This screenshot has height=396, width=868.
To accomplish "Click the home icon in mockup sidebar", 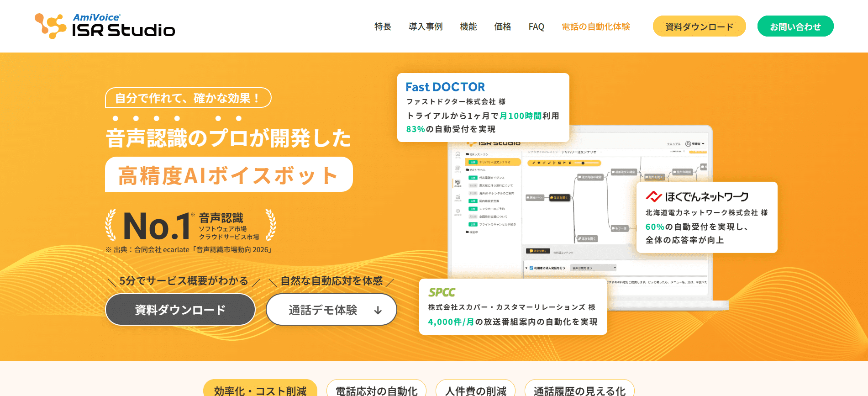I will click(x=458, y=154).
